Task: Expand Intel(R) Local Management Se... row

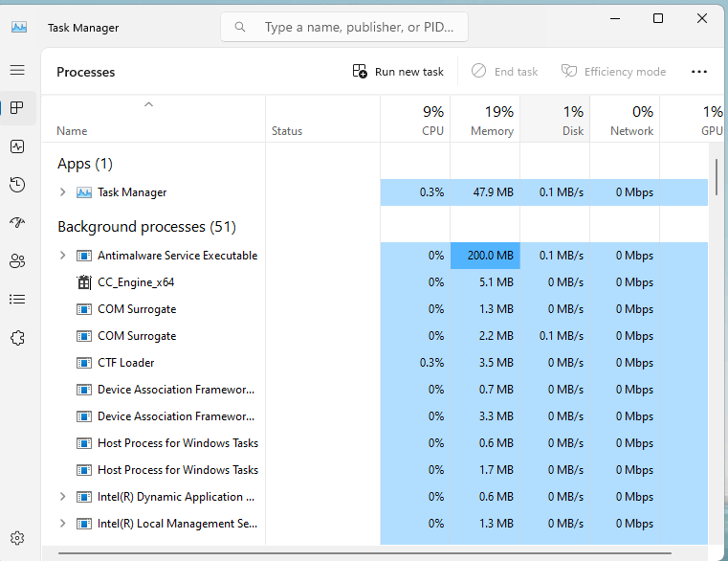Action: [63, 524]
